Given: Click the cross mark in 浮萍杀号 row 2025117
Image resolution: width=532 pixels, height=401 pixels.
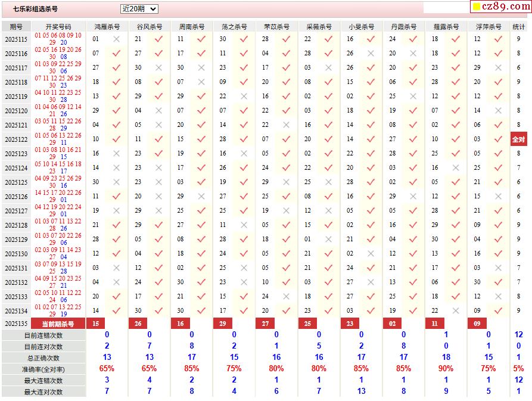Looking at the screenshot, I should point(498,68).
